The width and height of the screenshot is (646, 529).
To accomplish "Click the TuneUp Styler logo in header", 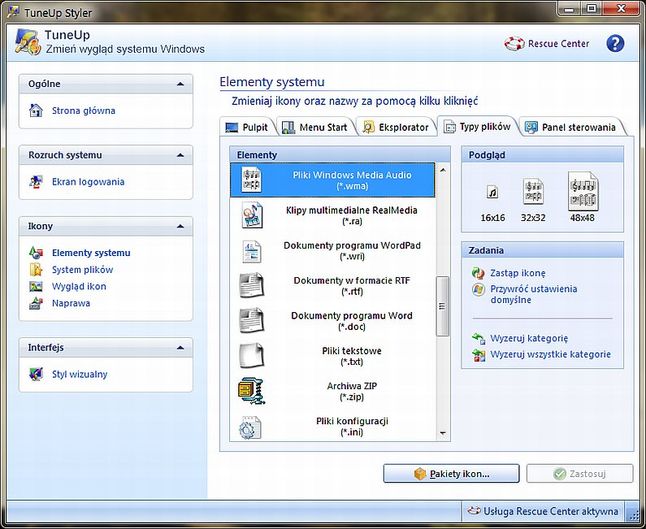I will click(28, 42).
